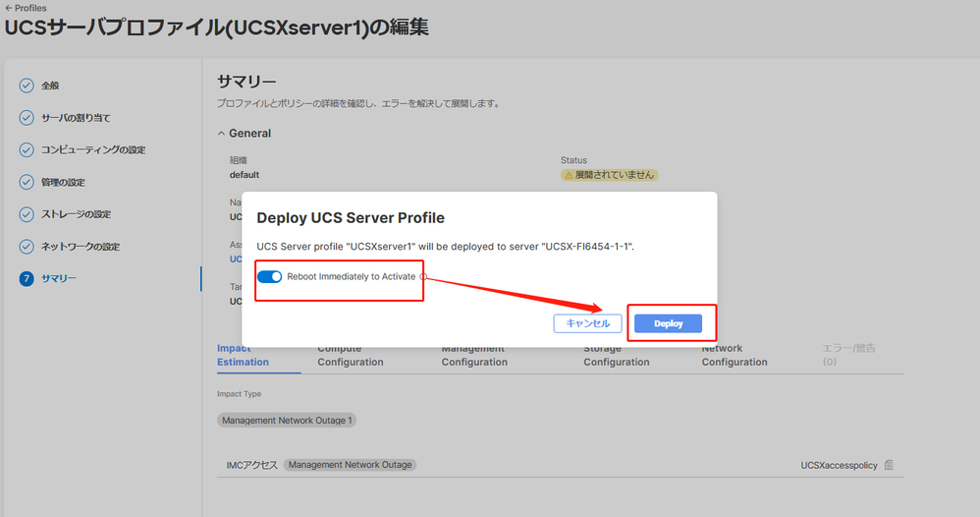This screenshot has width=980, height=517.
Task: Click IMCアクセス row label
Action: 252,465
